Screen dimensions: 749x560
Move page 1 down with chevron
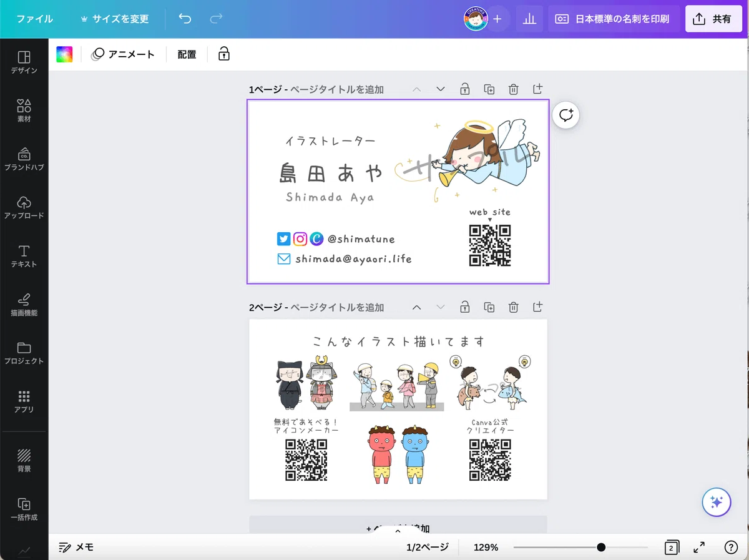(441, 89)
